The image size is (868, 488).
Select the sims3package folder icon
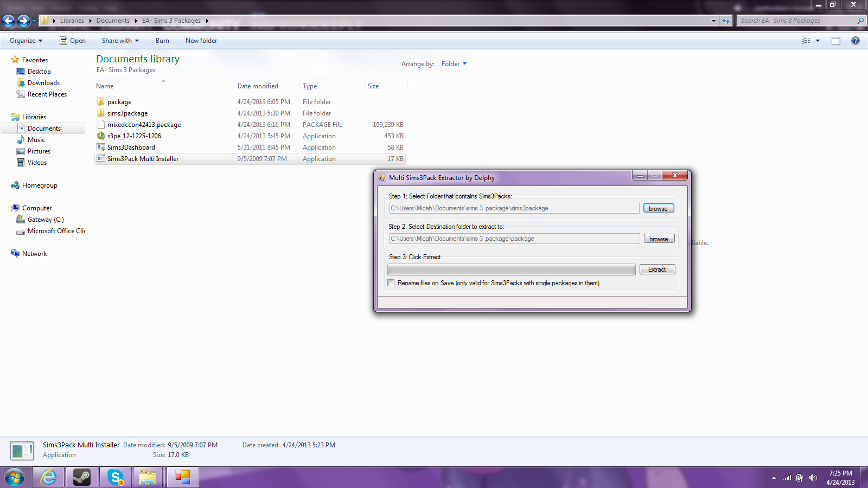(x=101, y=113)
